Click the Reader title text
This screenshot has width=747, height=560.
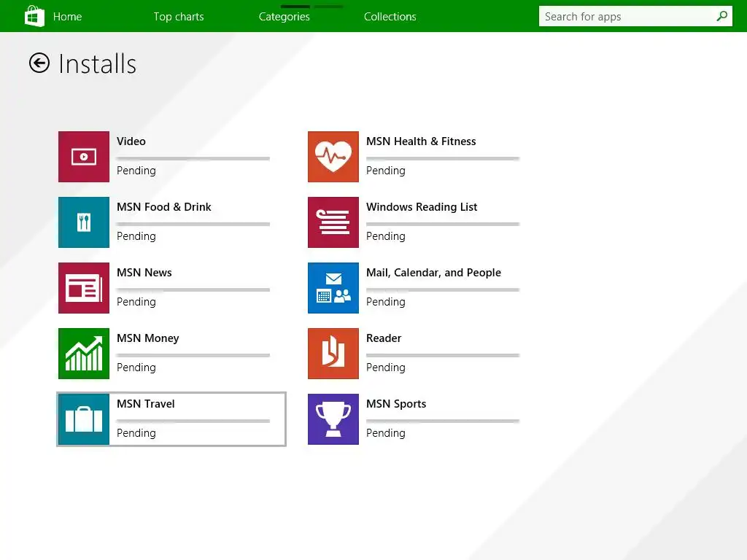tap(384, 338)
